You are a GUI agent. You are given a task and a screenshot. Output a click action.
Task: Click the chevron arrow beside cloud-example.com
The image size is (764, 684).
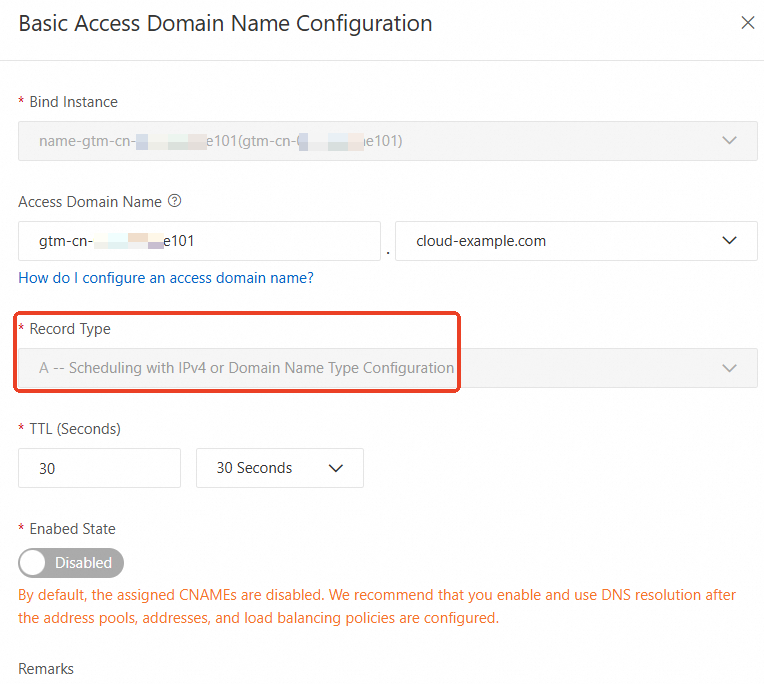(x=729, y=241)
